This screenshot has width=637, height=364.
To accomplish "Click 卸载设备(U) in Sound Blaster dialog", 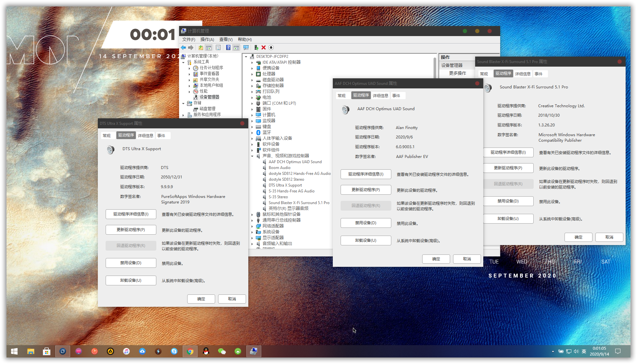I will click(508, 219).
